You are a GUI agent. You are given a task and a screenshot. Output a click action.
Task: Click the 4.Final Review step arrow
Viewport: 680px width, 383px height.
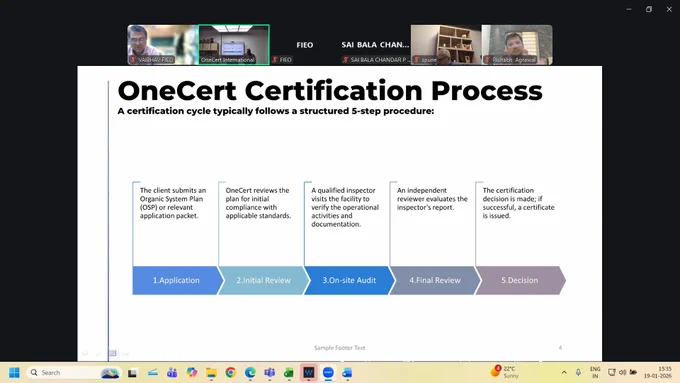(435, 280)
